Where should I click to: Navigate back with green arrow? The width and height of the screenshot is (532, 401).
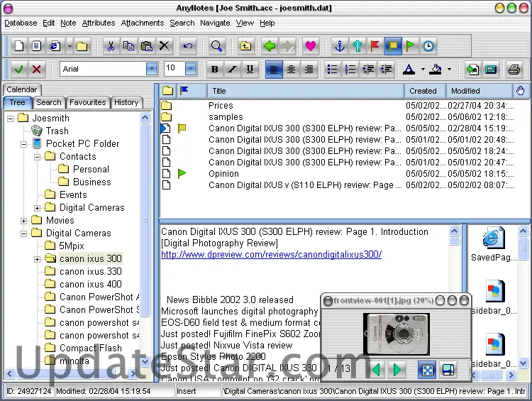point(270,46)
